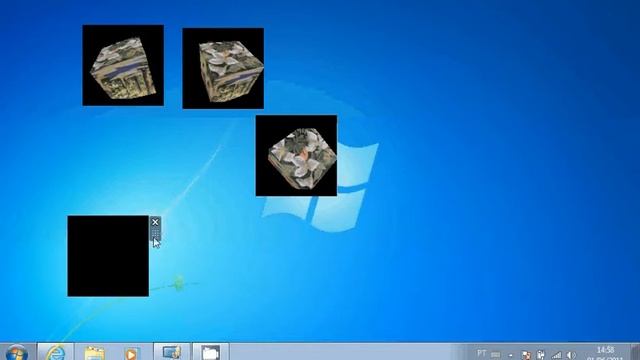Open the PT language bar indicator

pyautogui.click(x=482, y=353)
